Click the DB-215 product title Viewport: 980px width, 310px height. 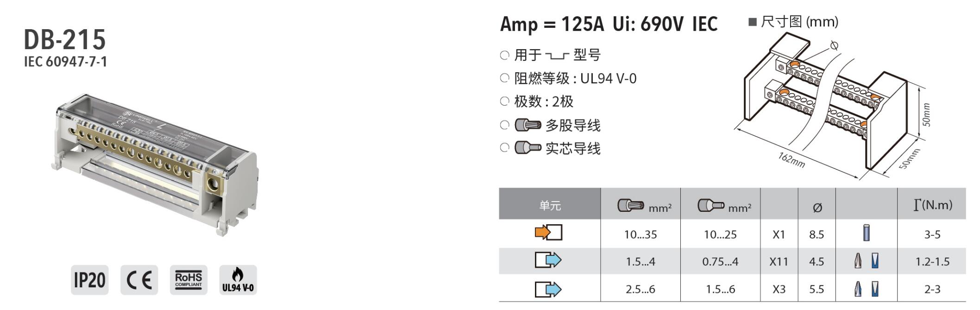65,39
